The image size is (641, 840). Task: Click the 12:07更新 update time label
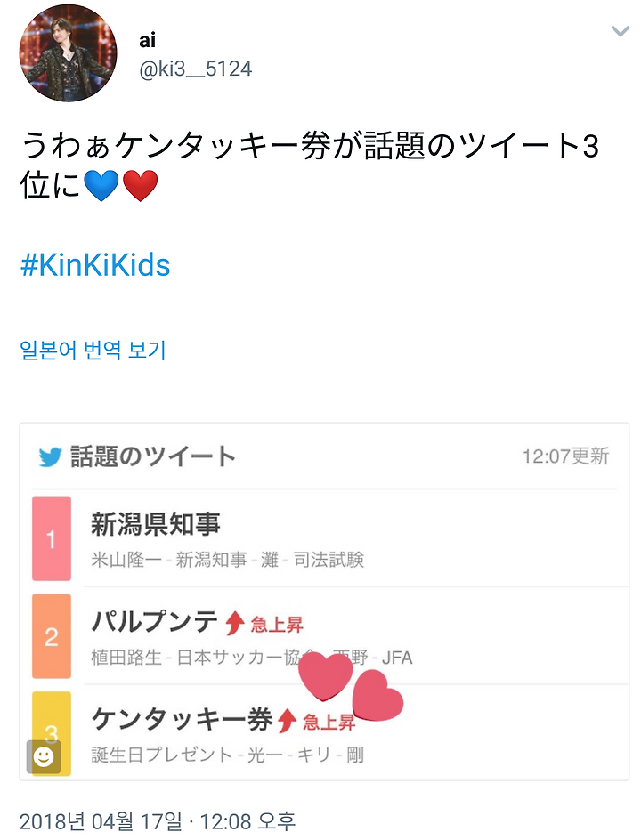point(565,456)
